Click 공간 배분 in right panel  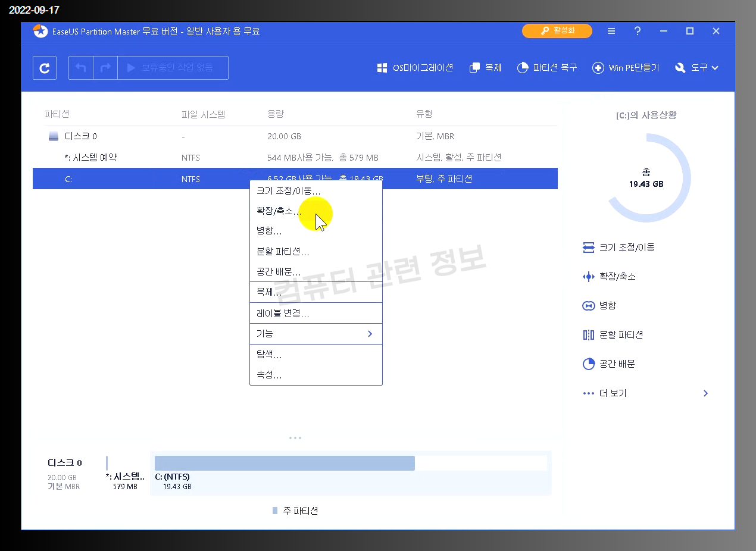point(609,364)
